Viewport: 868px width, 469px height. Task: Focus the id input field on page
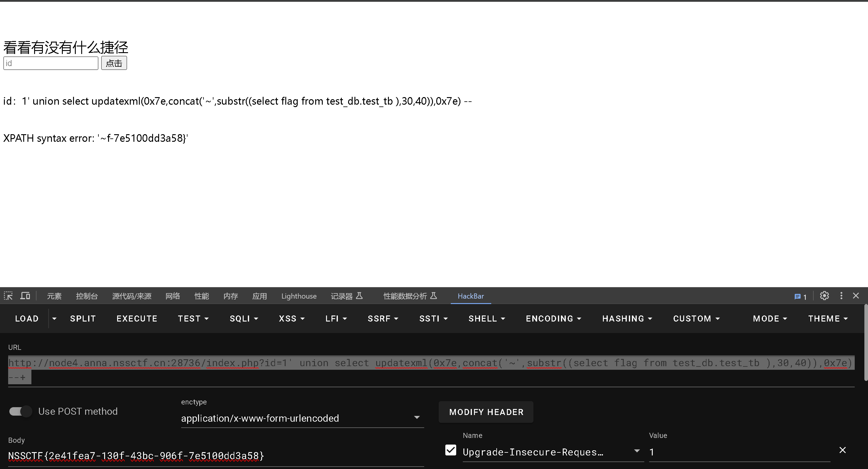coord(50,63)
